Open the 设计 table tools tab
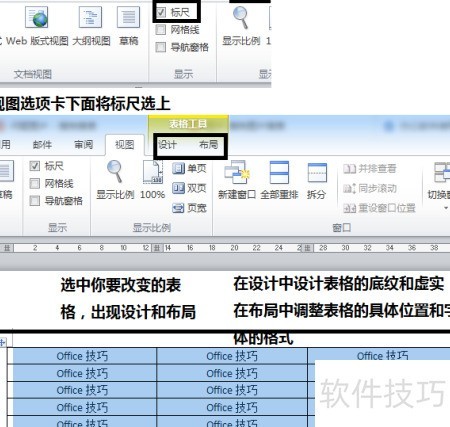The height and width of the screenshot is (427, 450). point(167,145)
